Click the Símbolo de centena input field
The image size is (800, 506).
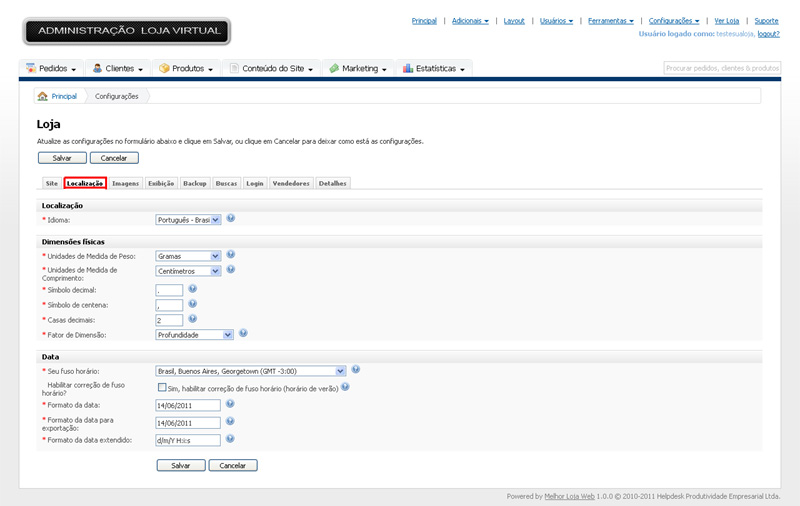[169, 305]
